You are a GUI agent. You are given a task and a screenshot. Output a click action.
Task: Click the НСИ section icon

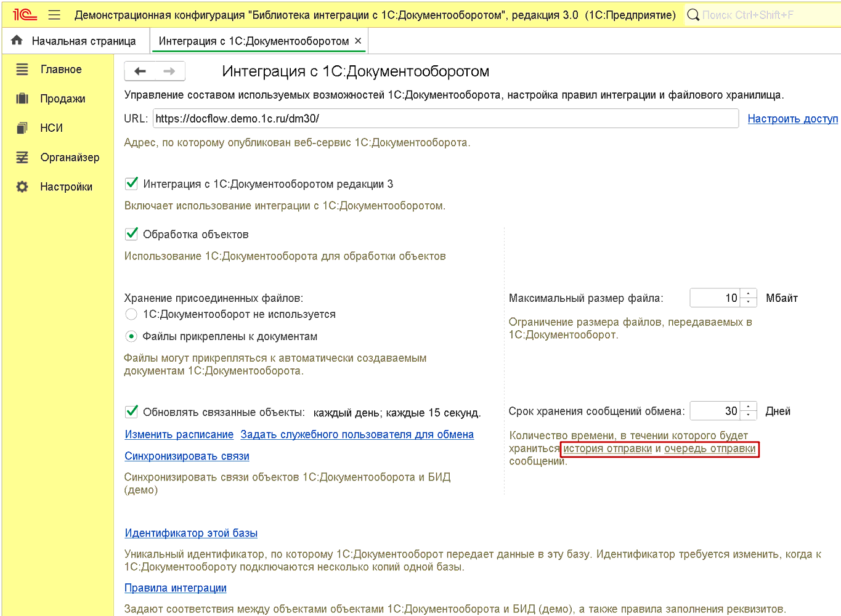(22, 128)
